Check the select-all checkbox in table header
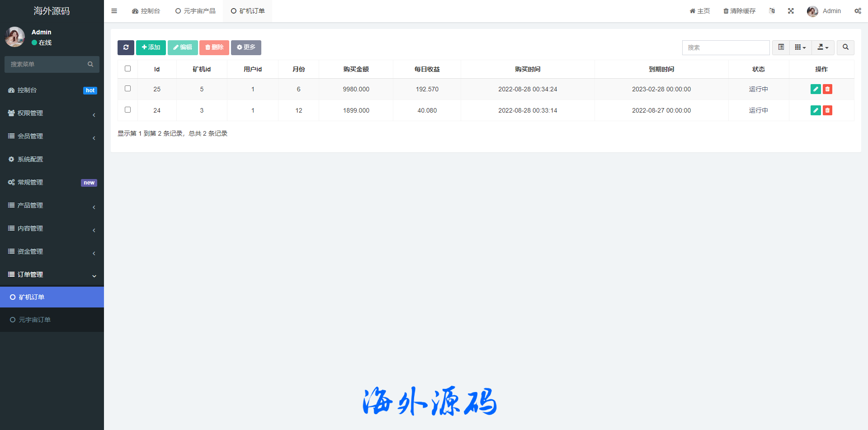The height and width of the screenshot is (430, 868). pyautogui.click(x=128, y=69)
